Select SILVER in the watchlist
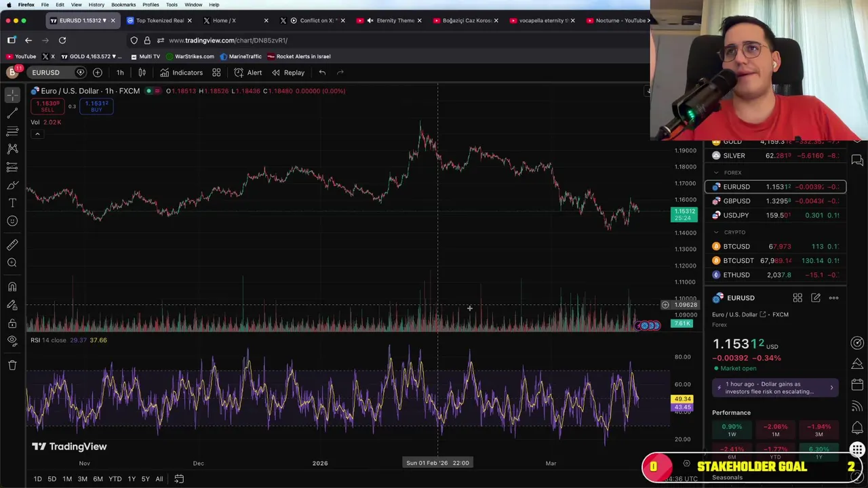This screenshot has width=868, height=488. click(776, 156)
